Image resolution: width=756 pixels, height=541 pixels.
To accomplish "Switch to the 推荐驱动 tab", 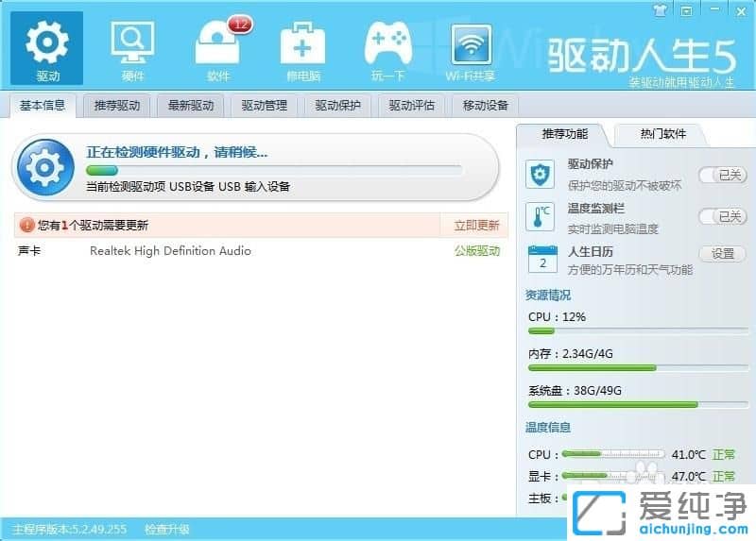I will pos(117,105).
